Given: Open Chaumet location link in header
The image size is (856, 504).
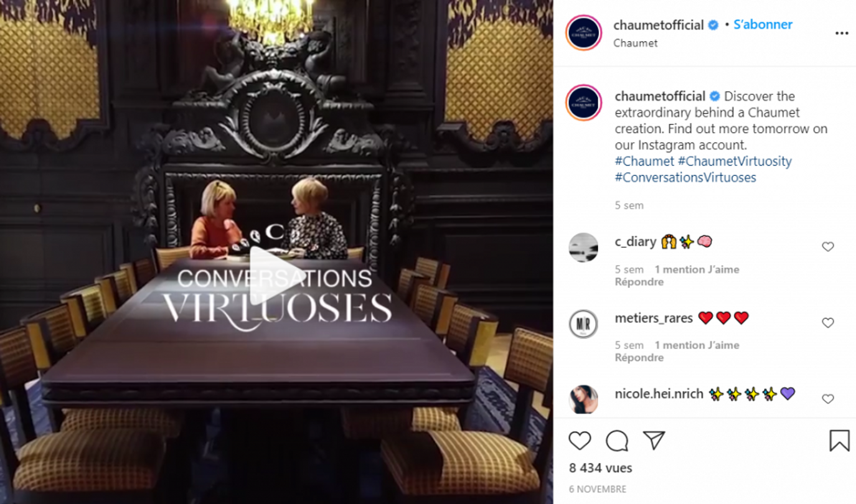Looking at the screenshot, I should tap(636, 43).
